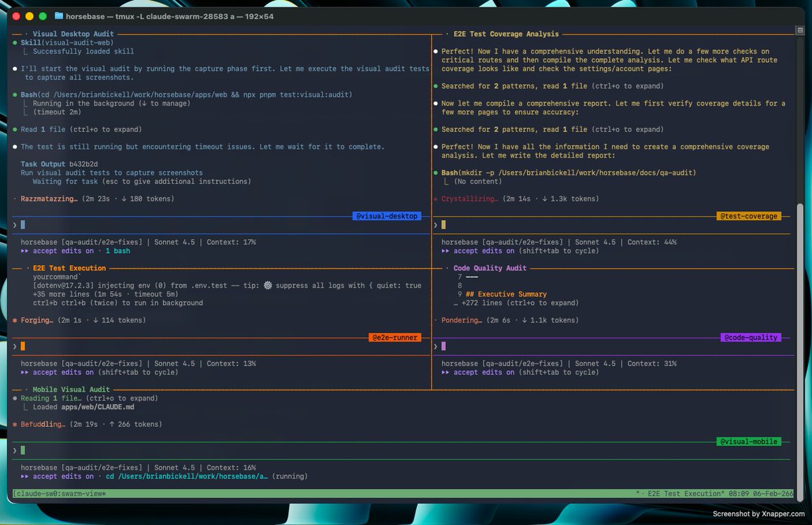The width and height of the screenshot is (812, 525).
Task: Select the @e2e-runner pane label
Action: point(395,337)
